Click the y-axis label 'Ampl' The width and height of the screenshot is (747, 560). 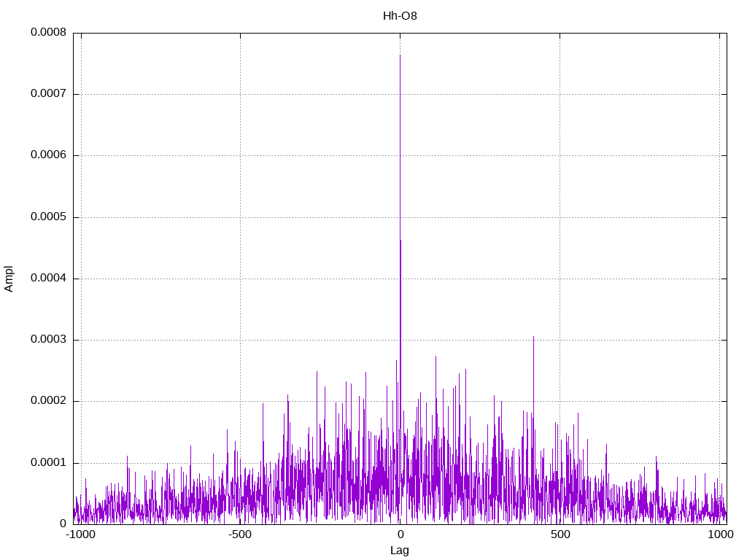click(9, 279)
